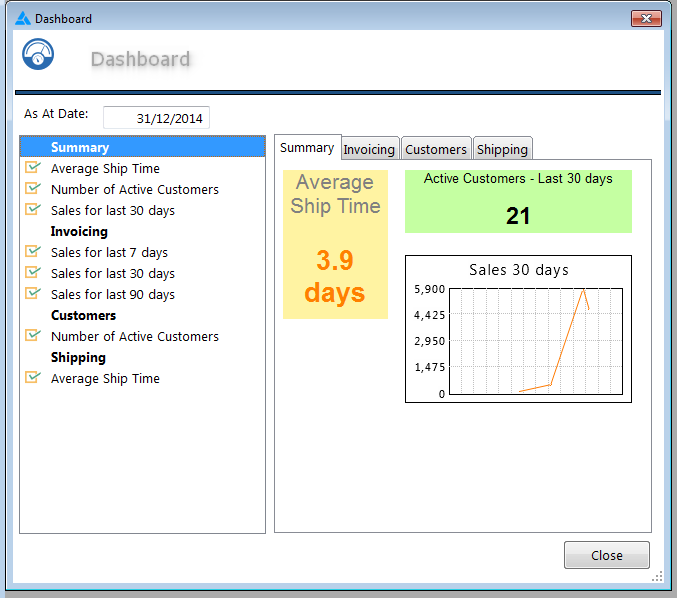677x598 pixels.
Task: Toggle Sales for last 90 days checkbox
Action: click(33, 294)
